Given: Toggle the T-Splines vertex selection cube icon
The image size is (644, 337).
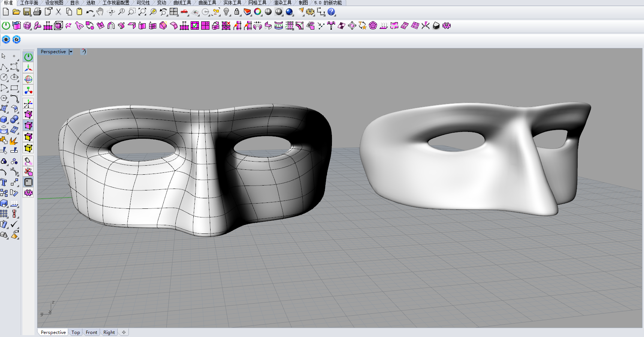Looking at the screenshot, I should tap(28, 114).
